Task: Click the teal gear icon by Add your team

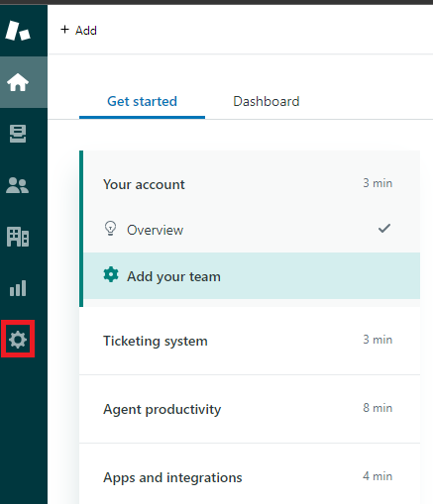Action: (111, 274)
